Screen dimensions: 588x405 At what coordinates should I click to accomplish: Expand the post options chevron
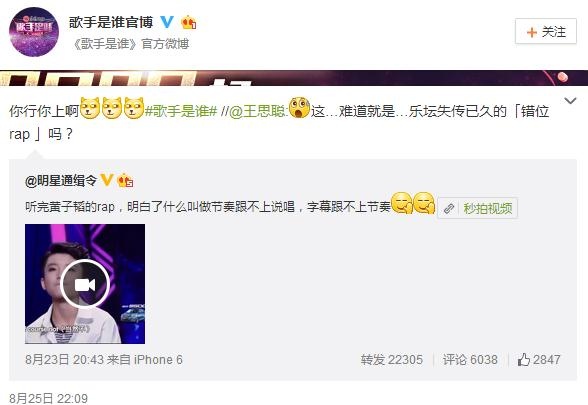pos(570,100)
